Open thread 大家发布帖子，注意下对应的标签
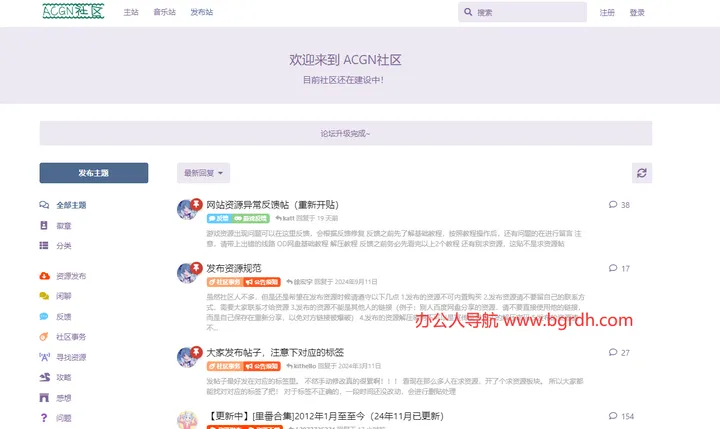Screen dimensions: 720x429 tap(275, 352)
